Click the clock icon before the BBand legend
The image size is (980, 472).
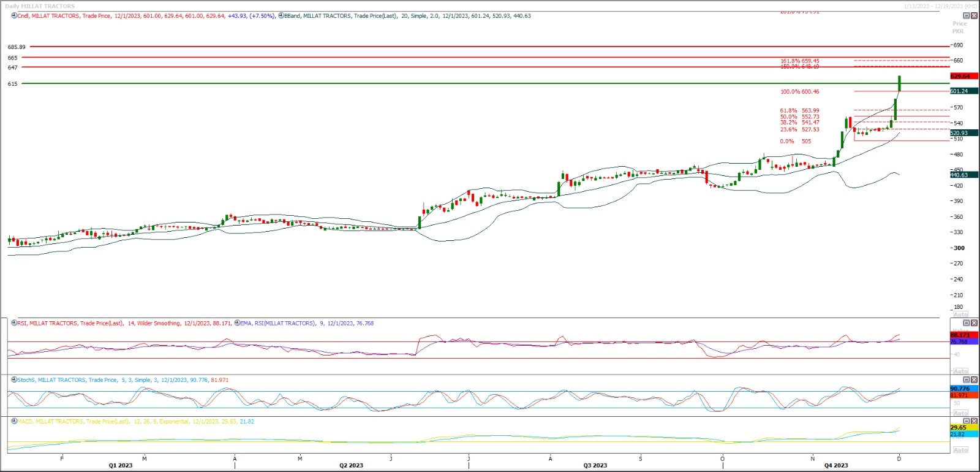[x=281, y=16]
